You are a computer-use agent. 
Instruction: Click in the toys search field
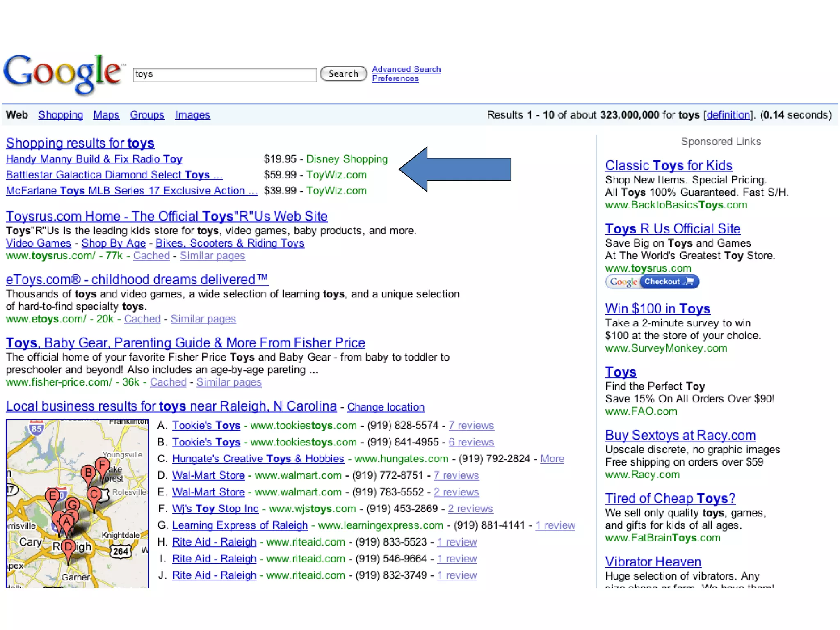[x=225, y=74]
